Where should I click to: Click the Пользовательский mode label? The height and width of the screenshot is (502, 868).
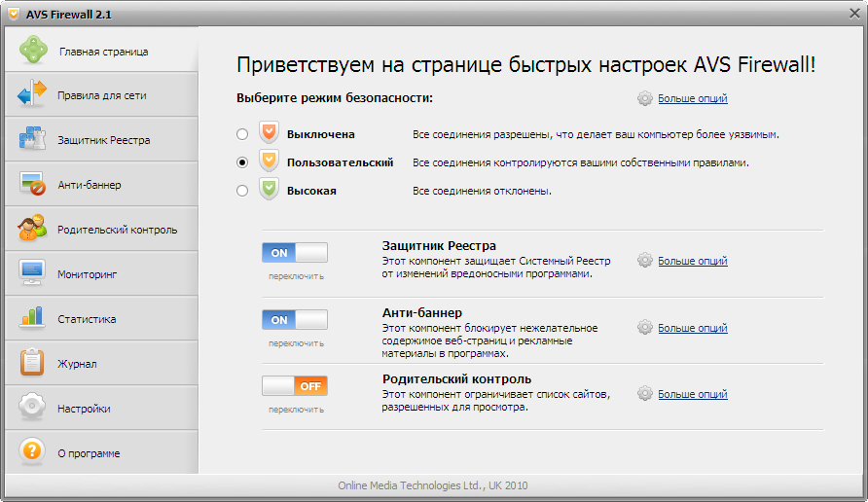pyautogui.click(x=340, y=162)
